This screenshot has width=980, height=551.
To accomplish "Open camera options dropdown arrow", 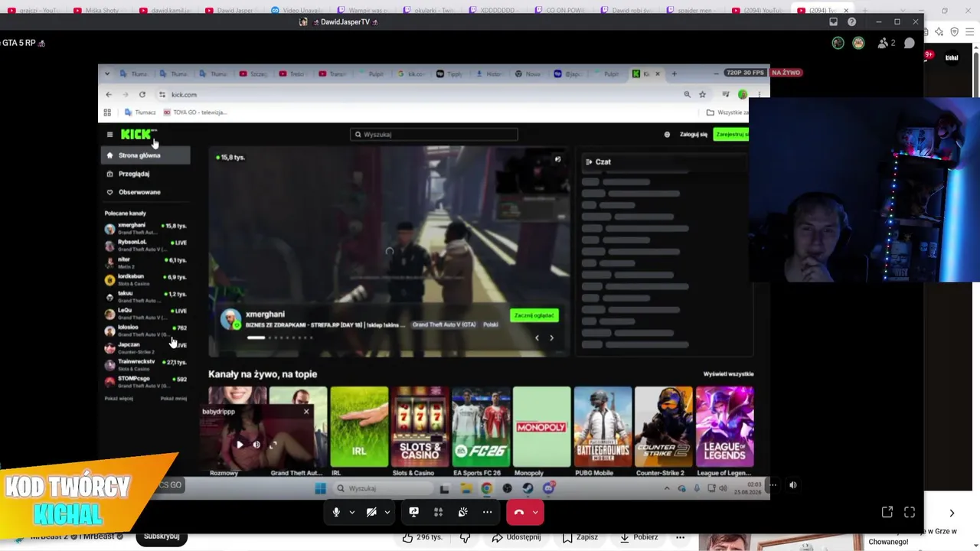I will (x=387, y=512).
